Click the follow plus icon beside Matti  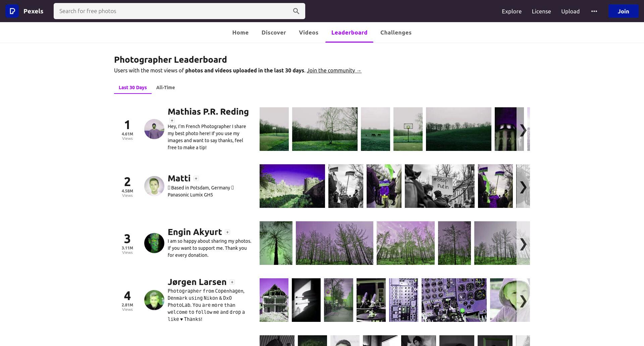coord(196,179)
